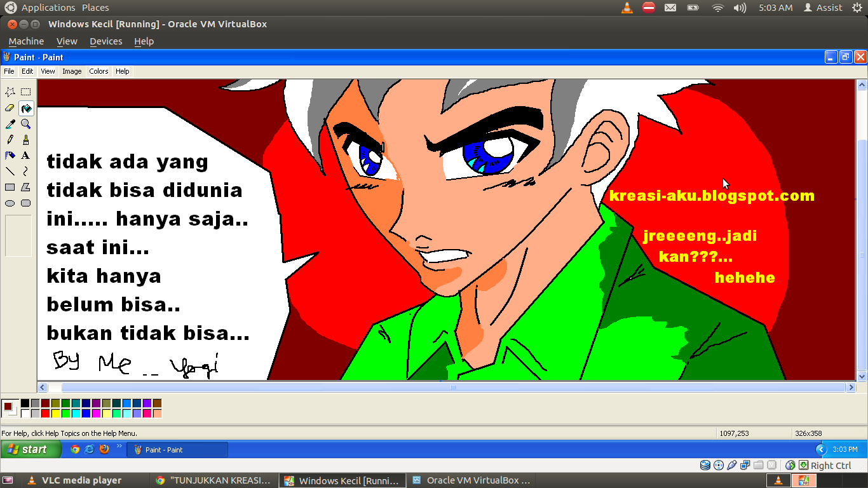Choose the Ellipse shape tool
This screenshot has height=488, width=868.
pyautogui.click(x=10, y=203)
